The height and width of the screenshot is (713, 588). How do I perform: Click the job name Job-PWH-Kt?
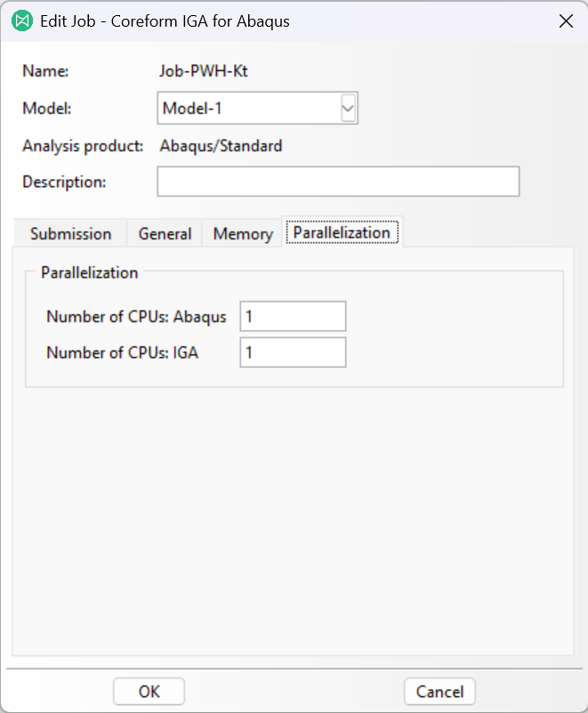204,71
